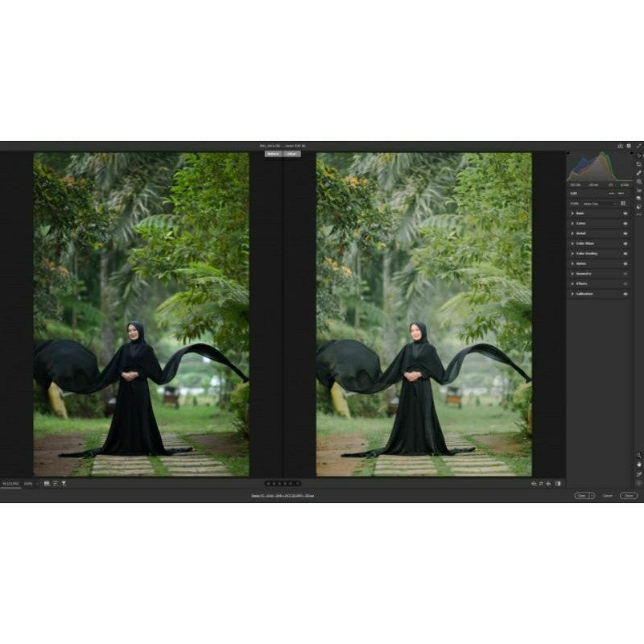Select the Red Eye removal tool

tap(639, 190)
